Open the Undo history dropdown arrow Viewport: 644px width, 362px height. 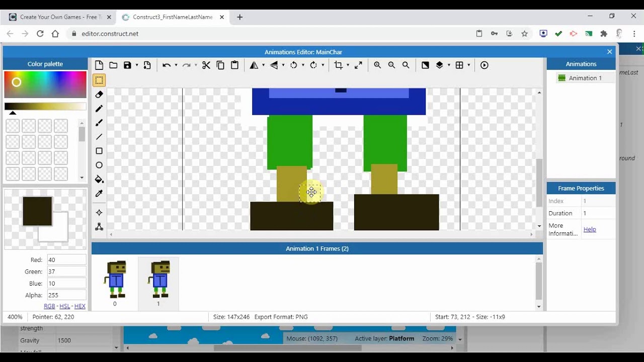(176, 65)
